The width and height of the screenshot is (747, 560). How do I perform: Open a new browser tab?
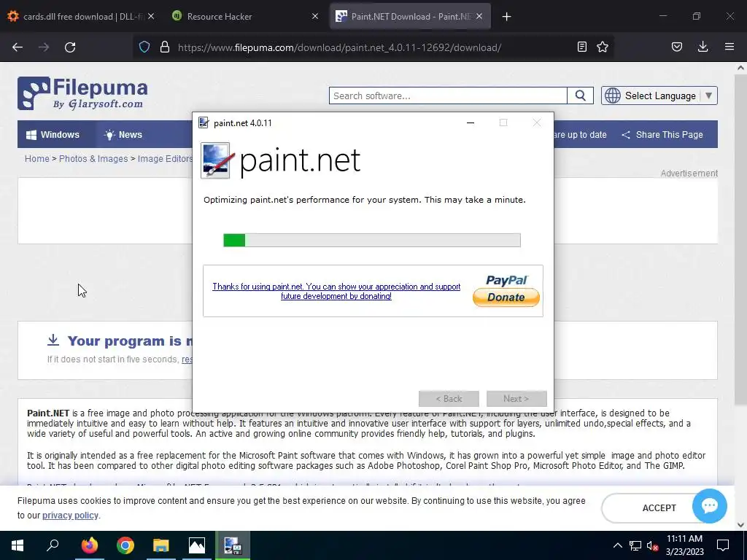506,17
